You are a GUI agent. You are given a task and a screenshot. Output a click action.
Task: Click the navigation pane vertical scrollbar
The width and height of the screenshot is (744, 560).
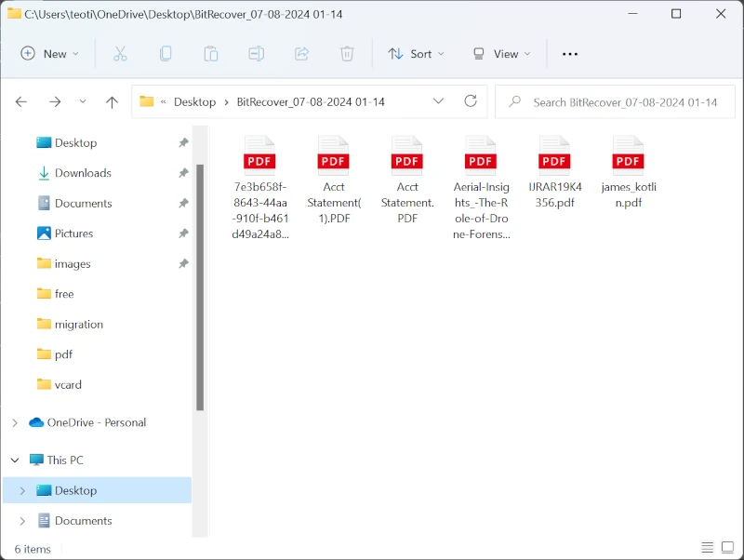point(200,279)
